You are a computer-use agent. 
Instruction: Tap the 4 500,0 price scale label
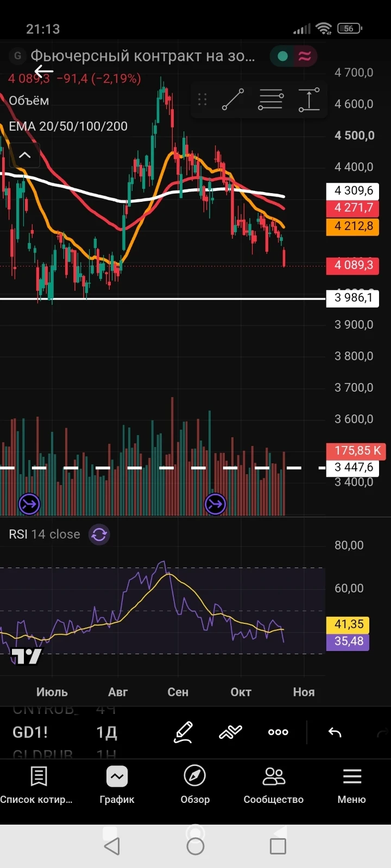[x=355, y=136]
